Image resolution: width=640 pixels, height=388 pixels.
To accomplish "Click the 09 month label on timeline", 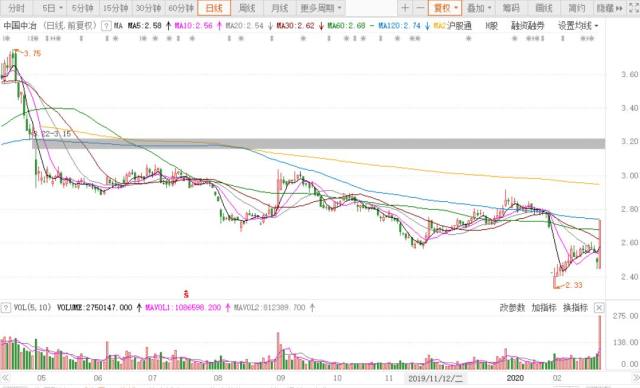I will click(x=281, y=378).
